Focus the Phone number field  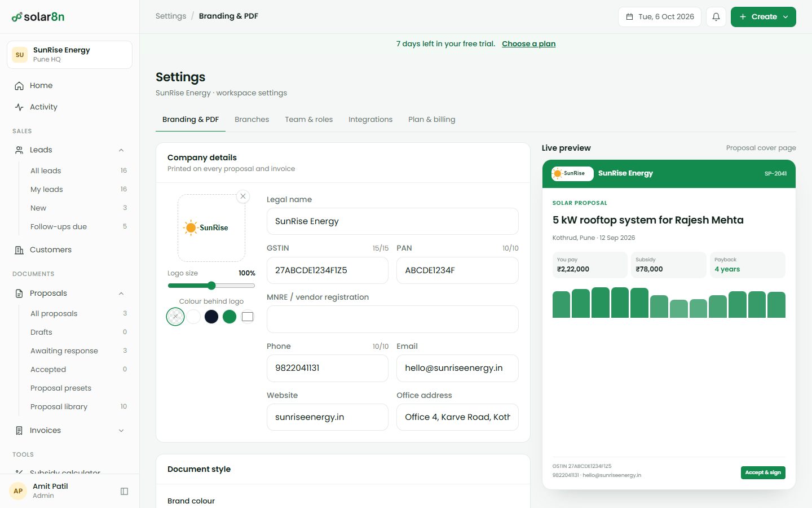(328, 369)
